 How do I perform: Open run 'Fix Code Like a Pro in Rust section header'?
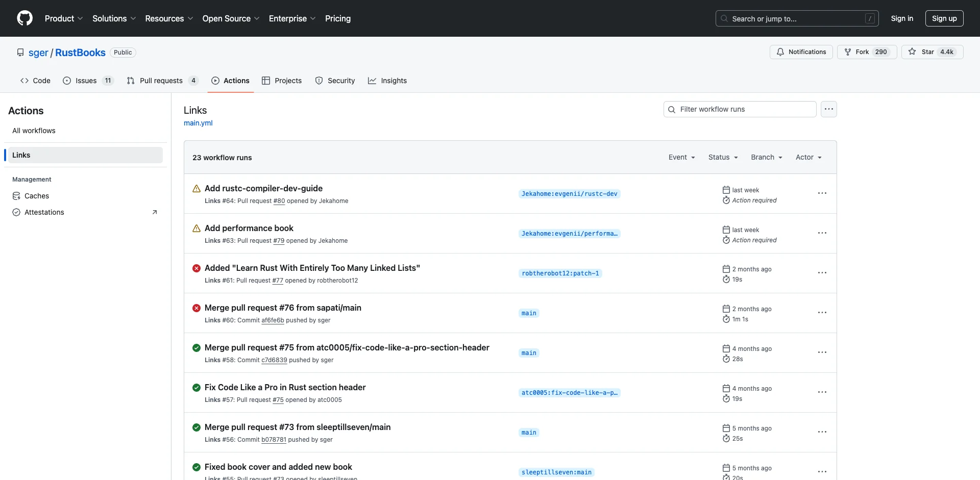click(x=285, y=387)
